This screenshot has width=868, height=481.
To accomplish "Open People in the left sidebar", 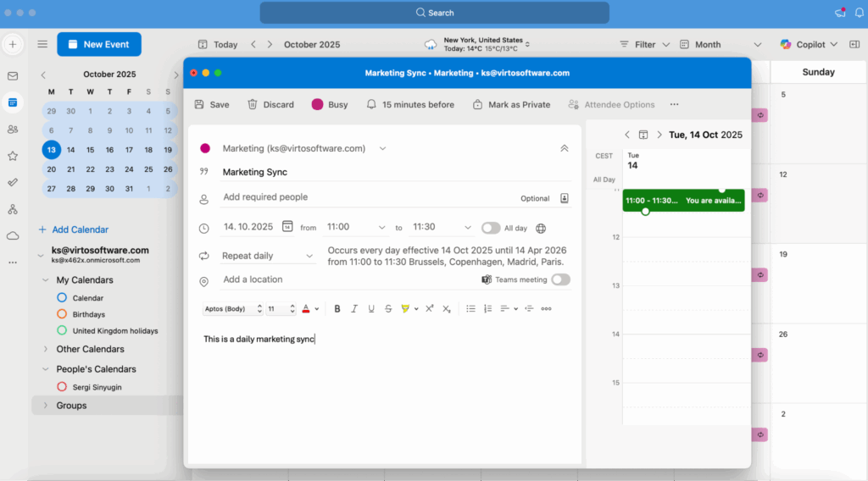I will 12,130.
